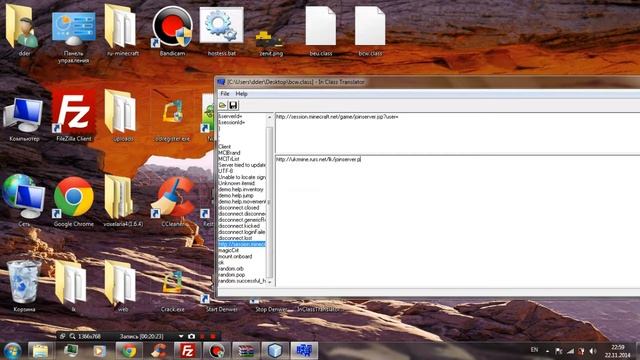Select the Bandicam desktop shortcut
Screen dimensions: 640x360
pos(172,31)
